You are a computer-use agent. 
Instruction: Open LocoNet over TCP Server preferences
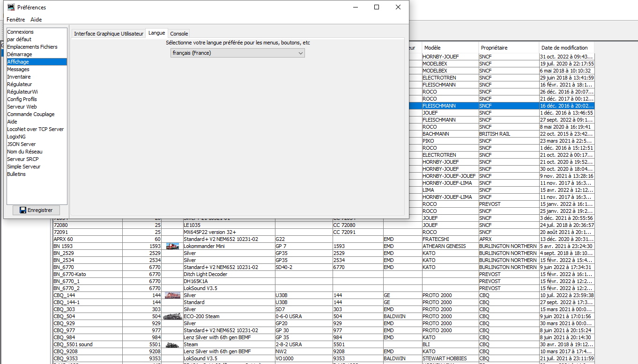(x=37, y=129)
